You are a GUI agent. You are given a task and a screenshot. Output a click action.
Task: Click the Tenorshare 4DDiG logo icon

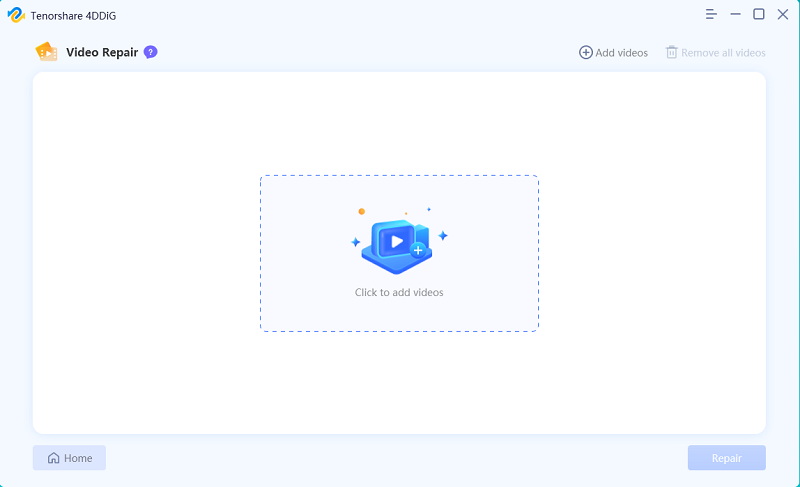[16, 15]
